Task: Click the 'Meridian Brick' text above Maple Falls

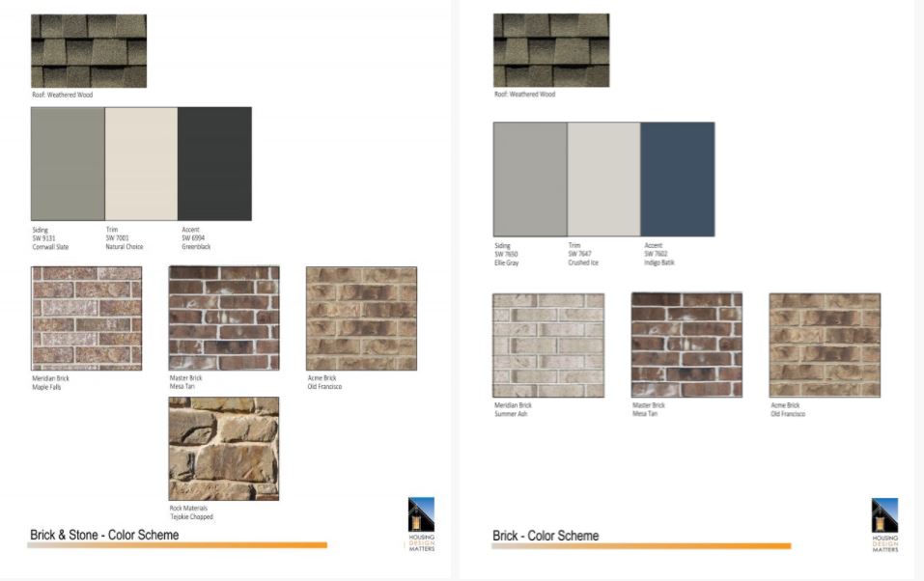Action: point(50,378)
